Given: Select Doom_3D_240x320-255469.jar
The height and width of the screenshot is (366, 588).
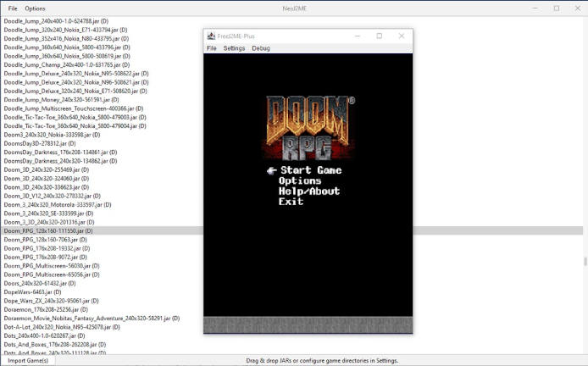Looking at the screenshot, I should point(46,170).
